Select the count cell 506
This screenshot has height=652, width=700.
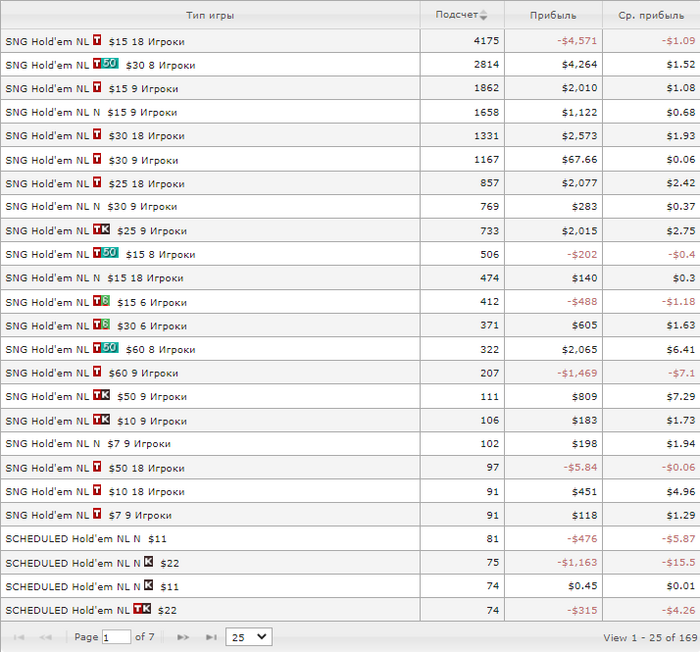462,255
